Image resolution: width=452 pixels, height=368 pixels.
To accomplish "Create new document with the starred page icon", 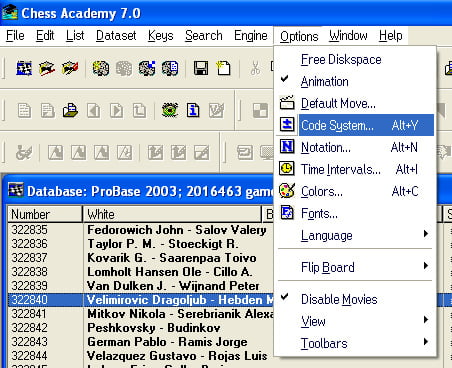I will 223,68.
